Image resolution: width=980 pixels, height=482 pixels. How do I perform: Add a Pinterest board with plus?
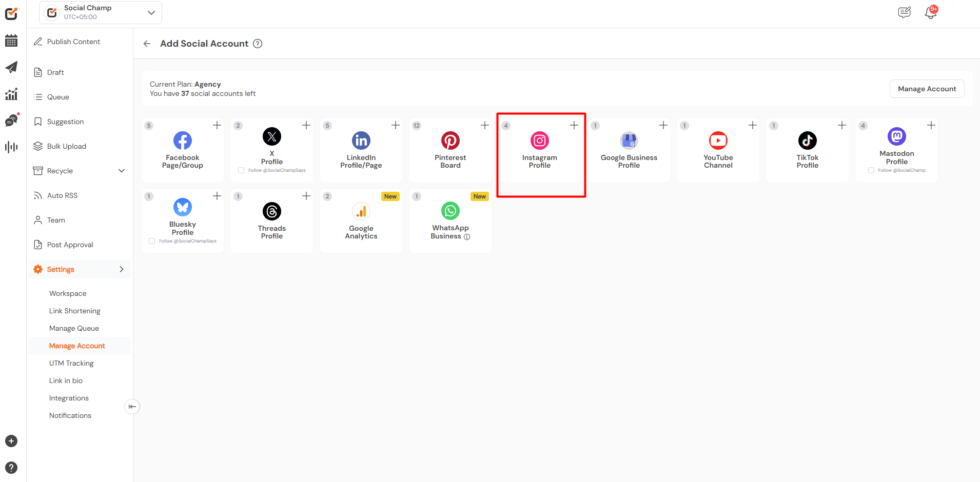click(485, 125)
